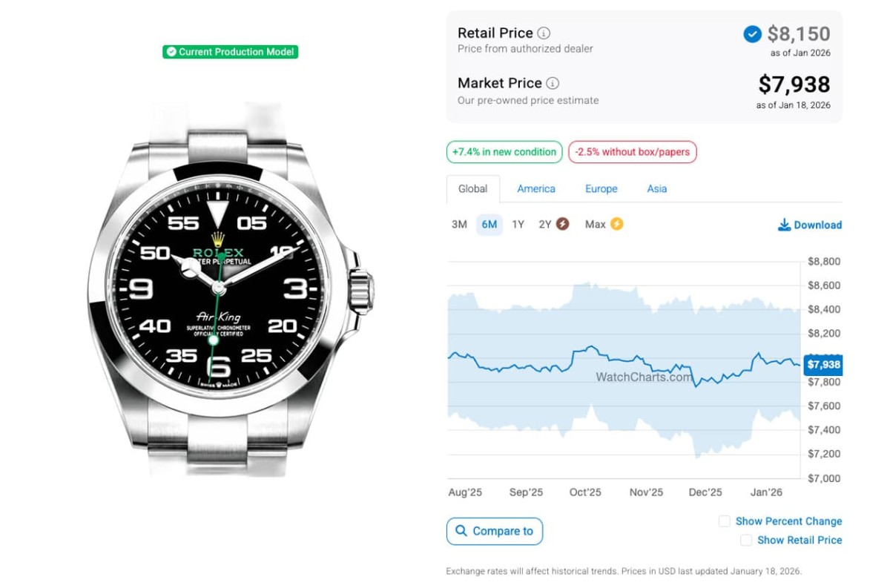The image size is (890, 588).
Task: Click the Current Production Model checkmark icon
Action: [x=171, y=52]
